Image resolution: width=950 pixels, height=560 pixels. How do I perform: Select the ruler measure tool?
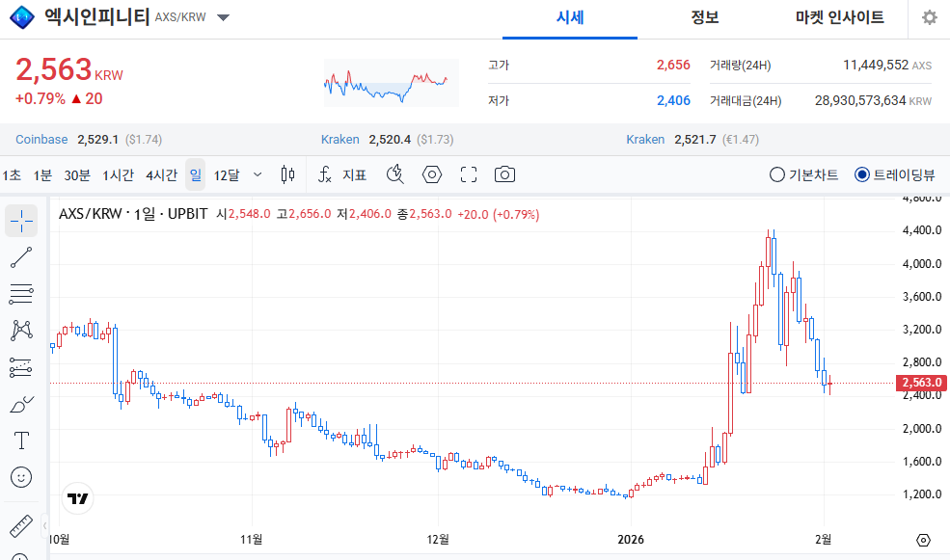21,526
